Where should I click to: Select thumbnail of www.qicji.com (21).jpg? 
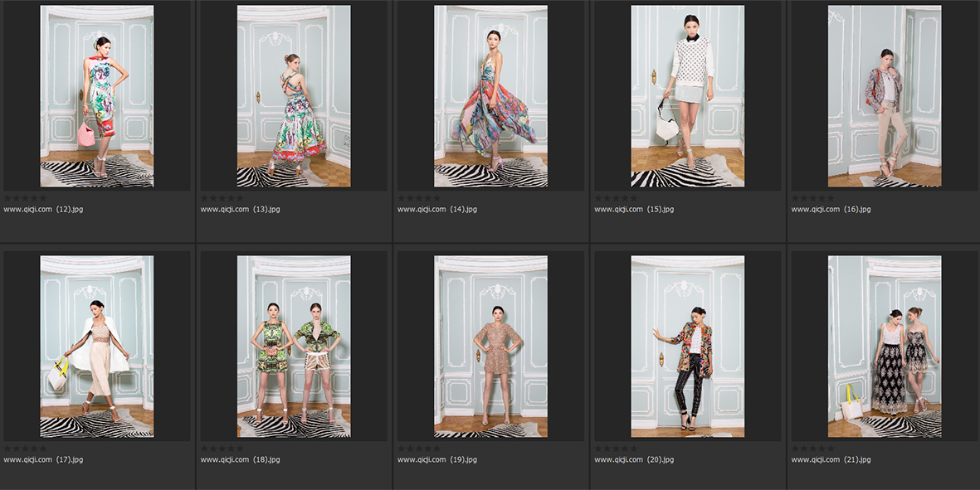pos(885,347)
